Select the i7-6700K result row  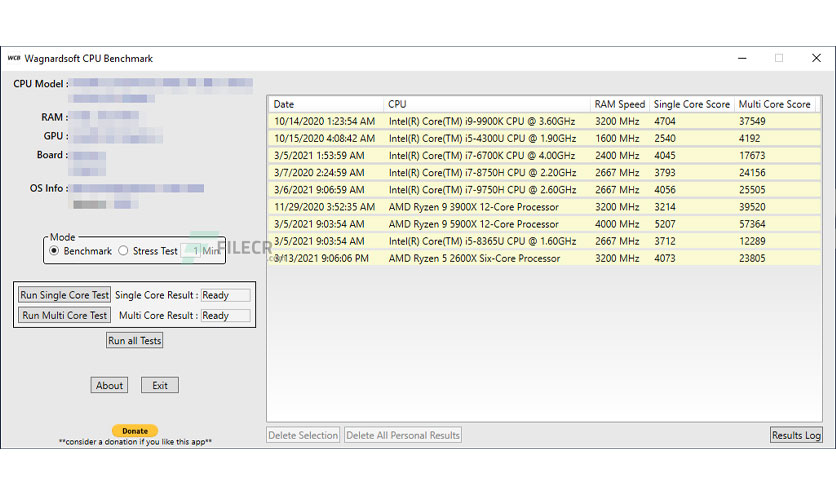point(544,155)
